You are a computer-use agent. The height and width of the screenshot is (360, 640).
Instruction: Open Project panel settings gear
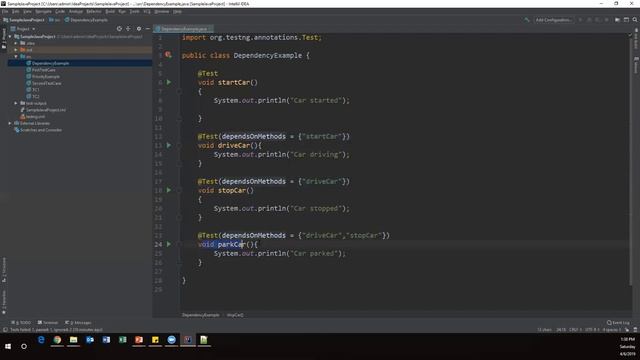139,29
